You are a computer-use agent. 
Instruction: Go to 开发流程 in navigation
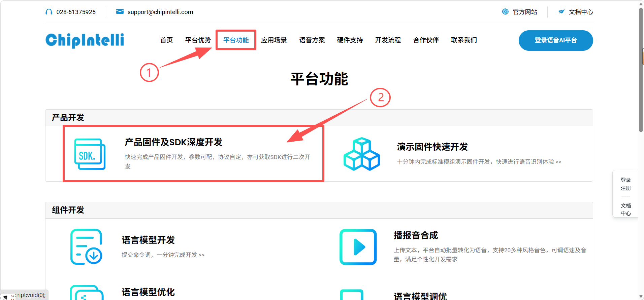click(388, 40)
